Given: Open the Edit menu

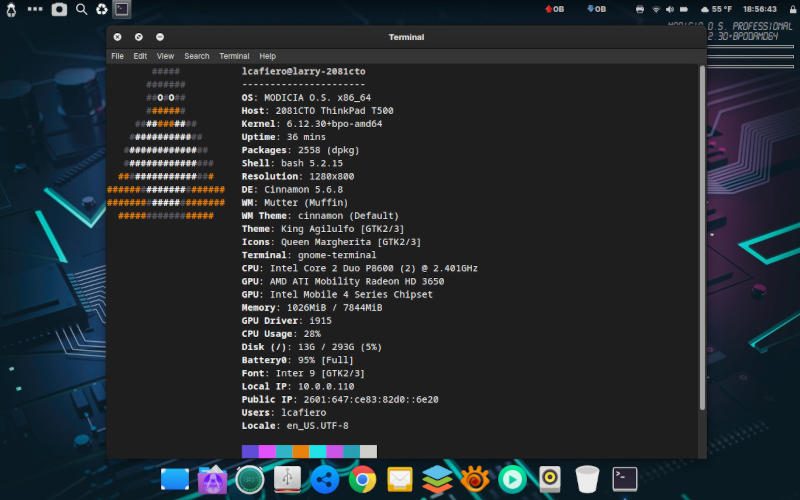Looking at the screenshot, I should coord(140,56).
